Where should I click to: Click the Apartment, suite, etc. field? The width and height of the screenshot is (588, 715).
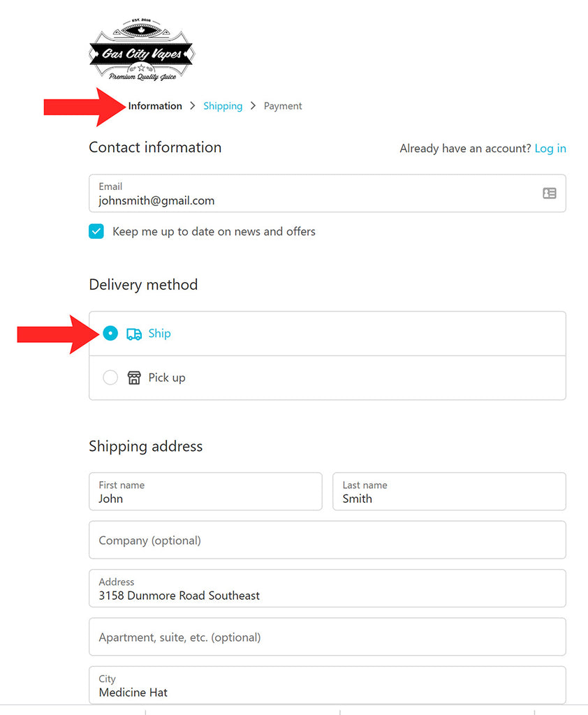[327, 637]
